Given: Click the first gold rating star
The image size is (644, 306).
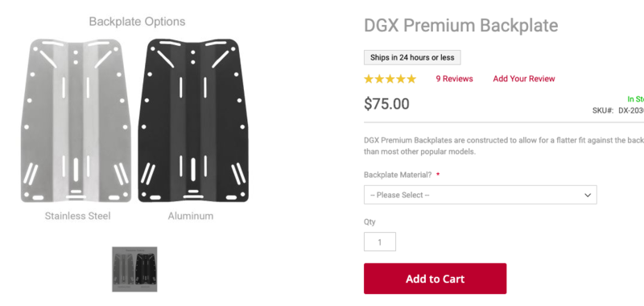Looking at the screenshot, I should pos(369,79).
